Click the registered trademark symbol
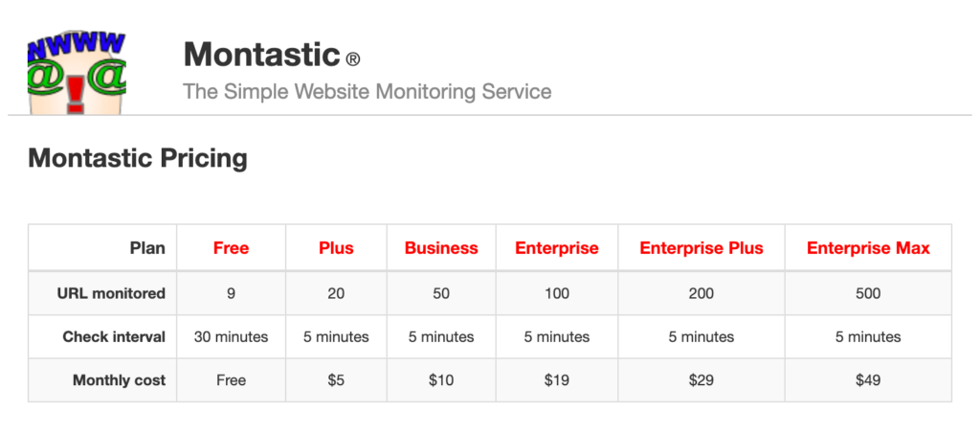This screenshot has width=980, height=434. coord(352,59)
